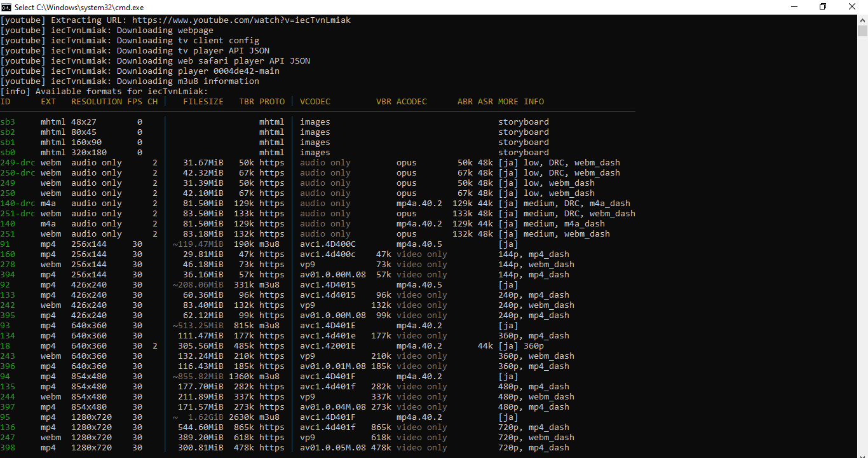
Task: Click the 'Select C:\Windows\system32\cmd.exe' title text
Action: coord(79,7)
